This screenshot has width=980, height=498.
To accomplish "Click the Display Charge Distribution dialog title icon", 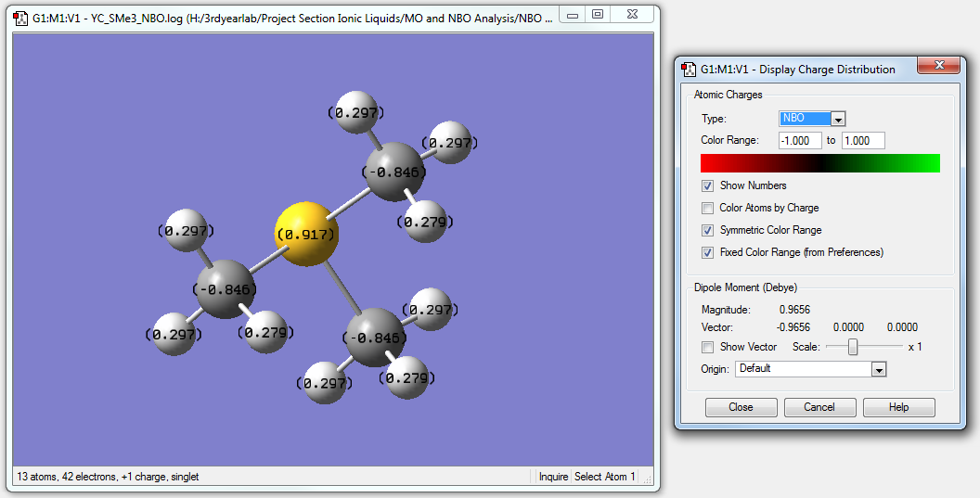I will (x=689, y=69).
